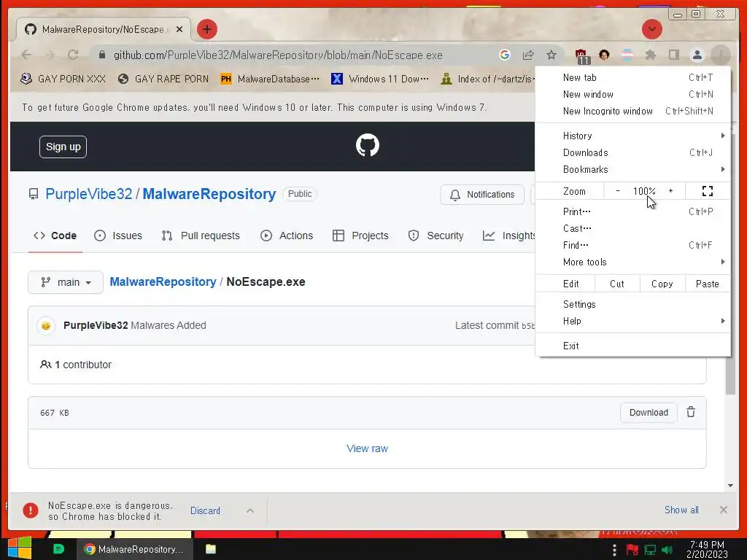
Task: Click the browser forward arrow
Action: click(x=50, y=55)
